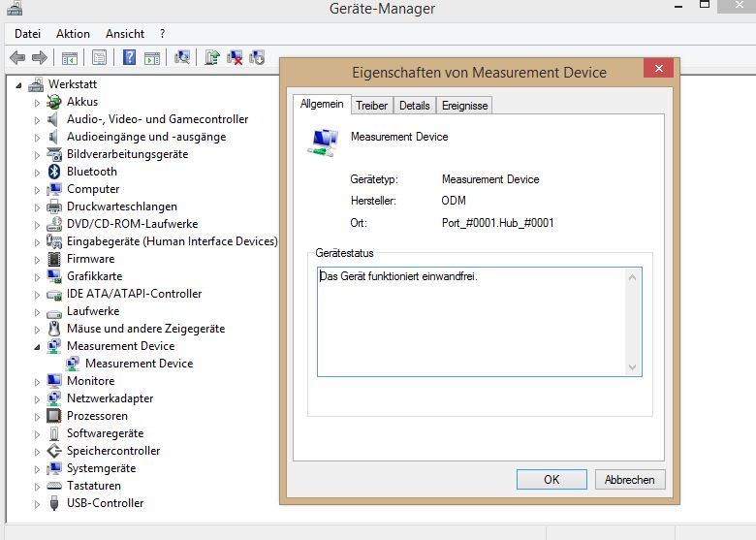Click the Forward arrow toolbar icon
The width and height of the screenshot is (756, 540).
[x=40, y=58]
